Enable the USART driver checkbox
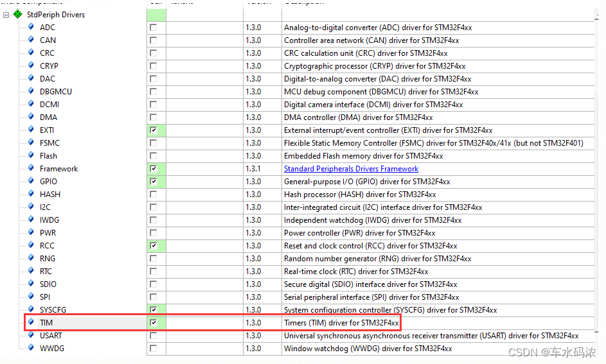The image size is (606, 364). click(x=154, y=336)
